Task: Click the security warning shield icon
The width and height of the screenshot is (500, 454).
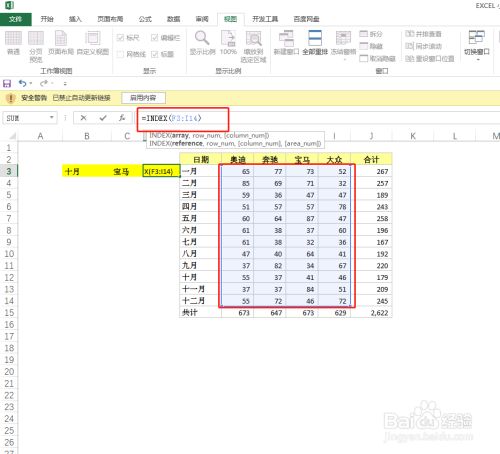Action: tap(11, 98)
